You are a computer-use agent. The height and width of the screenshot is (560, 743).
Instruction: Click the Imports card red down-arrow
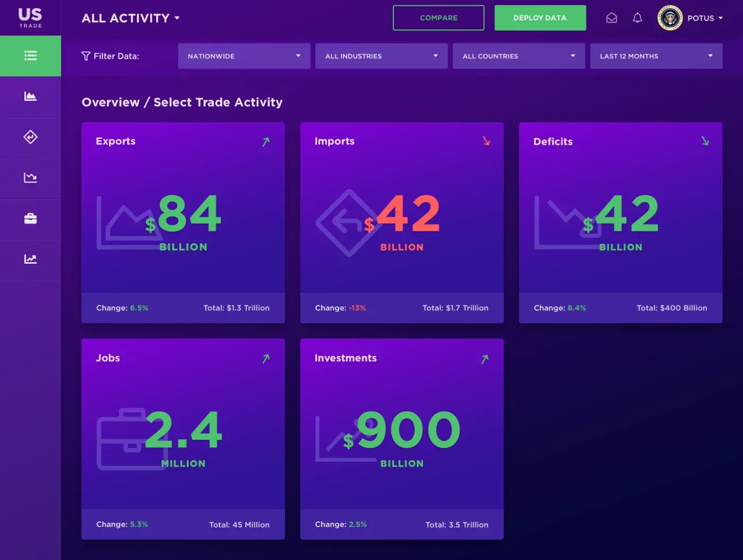pos(486,141)
